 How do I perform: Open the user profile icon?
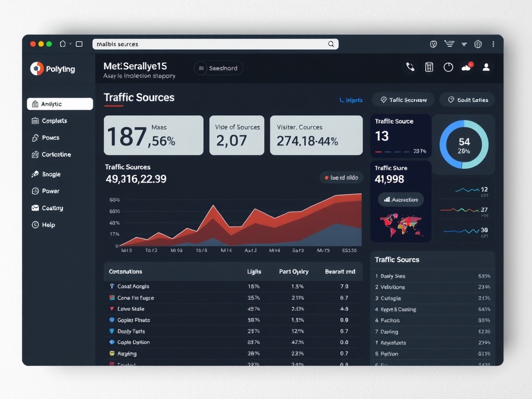point(486,67)
